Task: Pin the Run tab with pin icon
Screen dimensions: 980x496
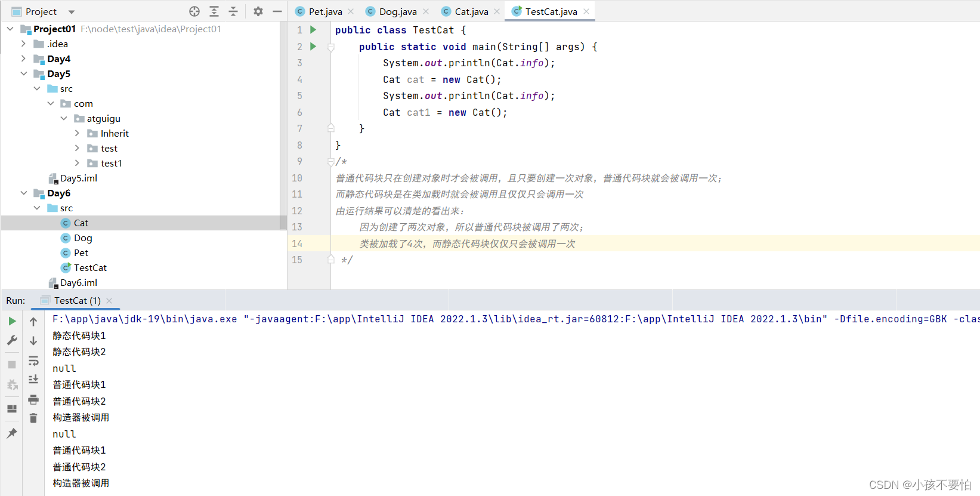Action: click(12, 433)
